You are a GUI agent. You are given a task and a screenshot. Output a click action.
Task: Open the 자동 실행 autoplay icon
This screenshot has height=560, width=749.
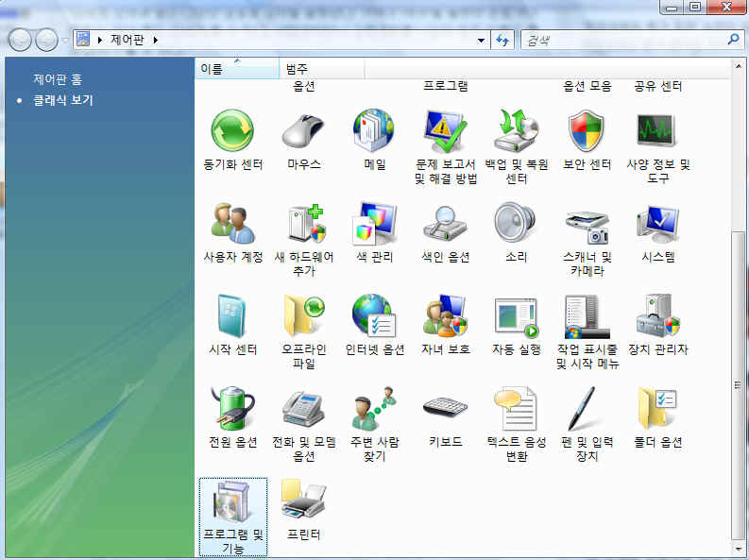[x=517, y=316]
